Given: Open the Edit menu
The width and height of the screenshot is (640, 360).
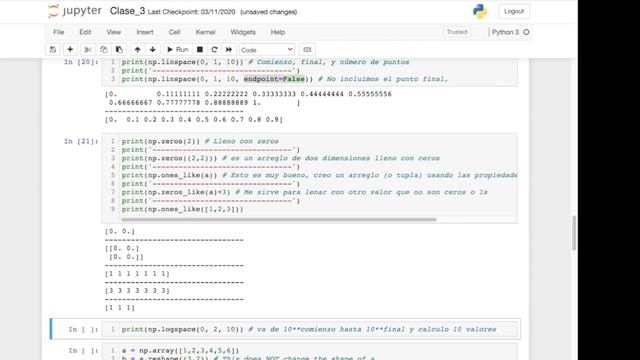Looking at the screenshot, I should pyautogui.click(x=85, y=32).
